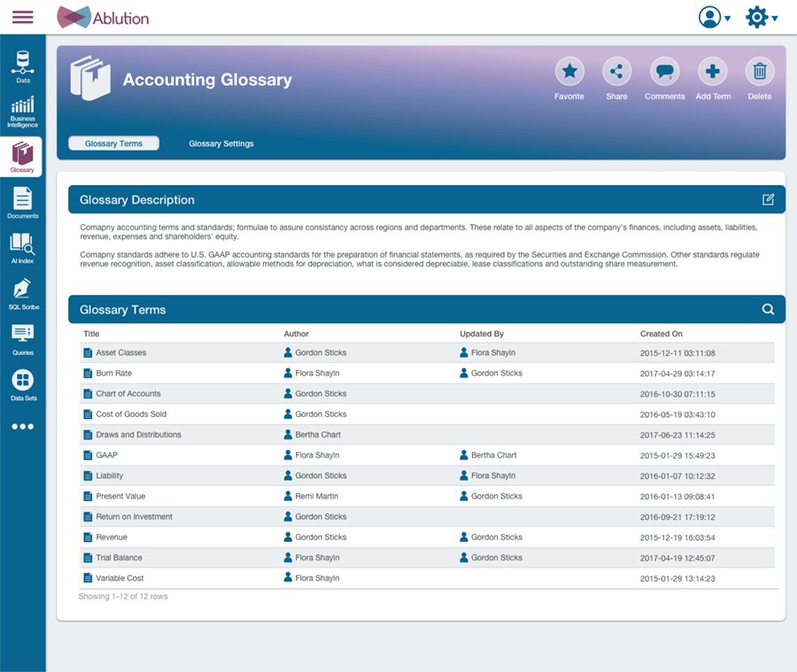
Task: Sort by Title column header
Action: (x=91, y=334)
